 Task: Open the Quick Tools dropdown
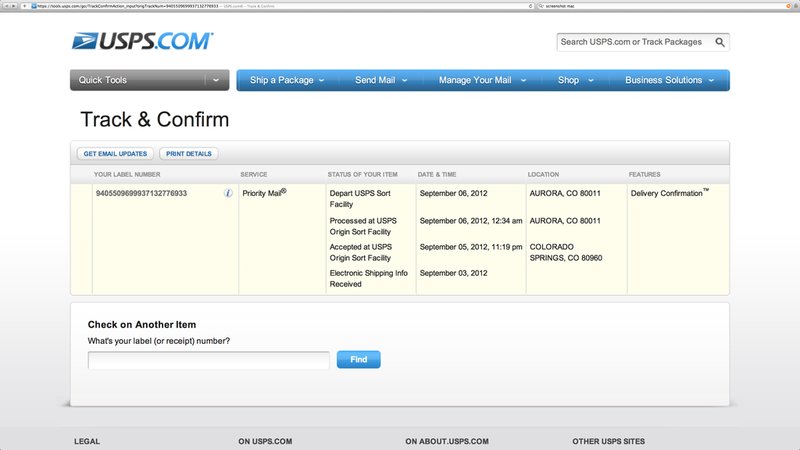(149, 80)
